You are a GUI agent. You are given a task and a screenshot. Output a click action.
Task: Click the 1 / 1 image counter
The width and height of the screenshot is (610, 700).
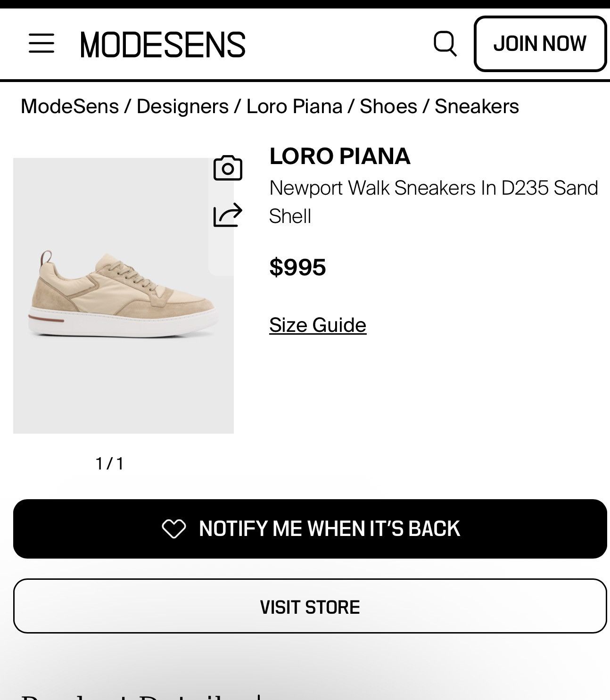pos(110,463)
